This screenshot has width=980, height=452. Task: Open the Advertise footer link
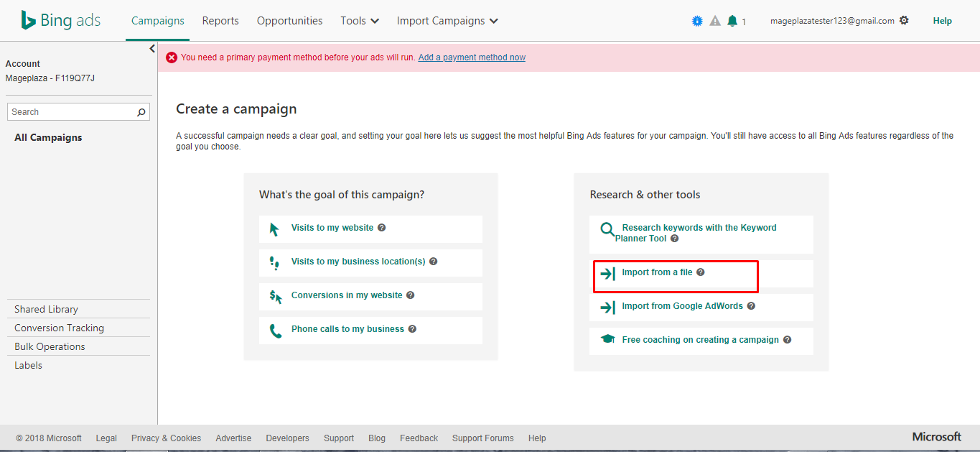click(233, 438)
